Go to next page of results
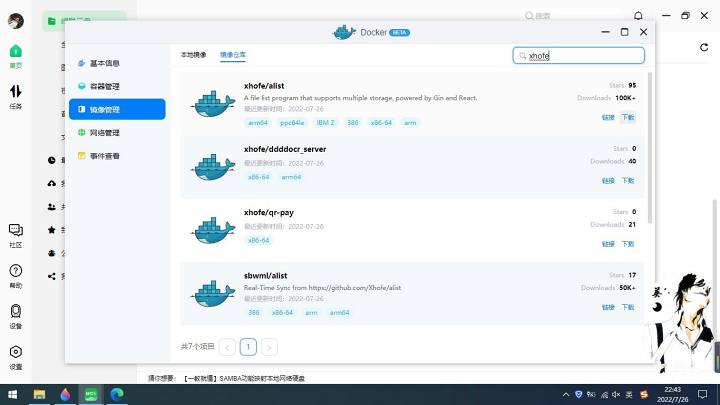The height and width of the screenshot is (405, 720). [x=269, y=347]
